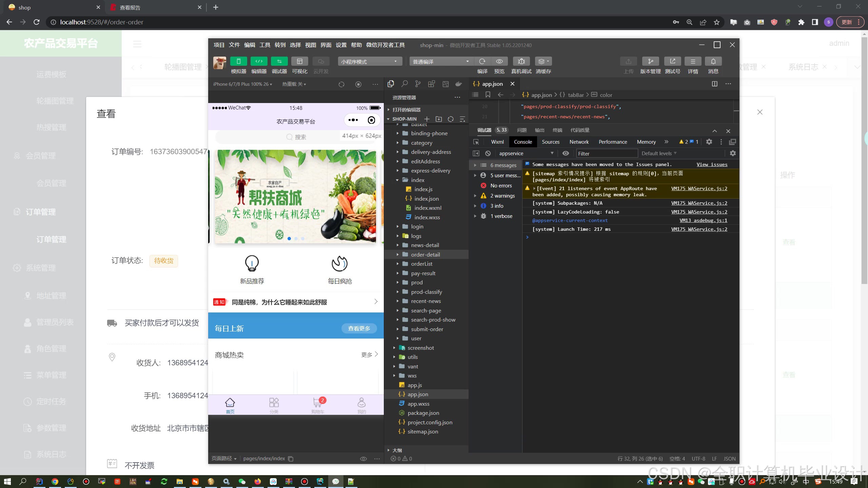This screenshot has width=868, height=488.
Task: Open 版本管理 version control
Action: coord(650,61)
